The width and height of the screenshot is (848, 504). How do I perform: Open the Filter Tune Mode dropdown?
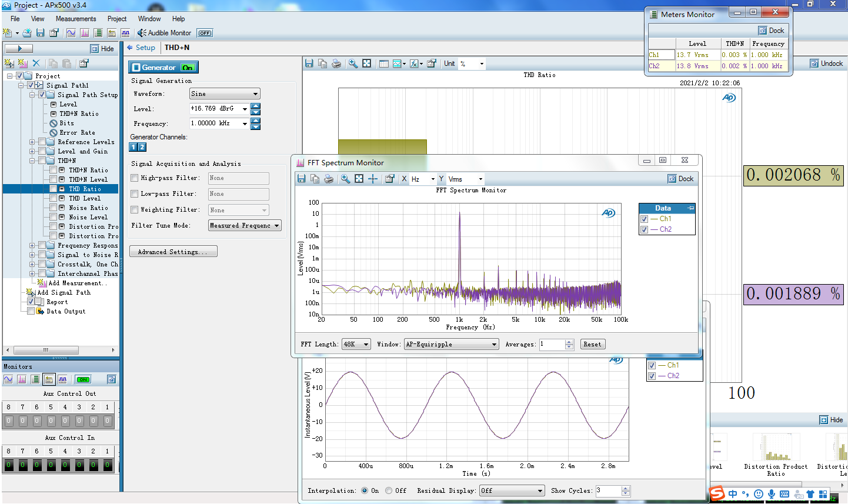tap(245, 225)
